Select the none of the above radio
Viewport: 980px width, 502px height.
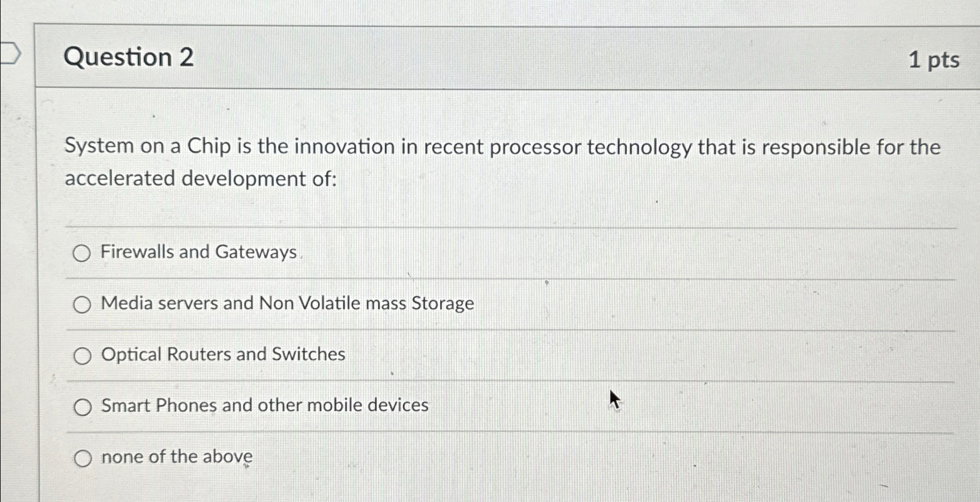click(x=83, y=458)
